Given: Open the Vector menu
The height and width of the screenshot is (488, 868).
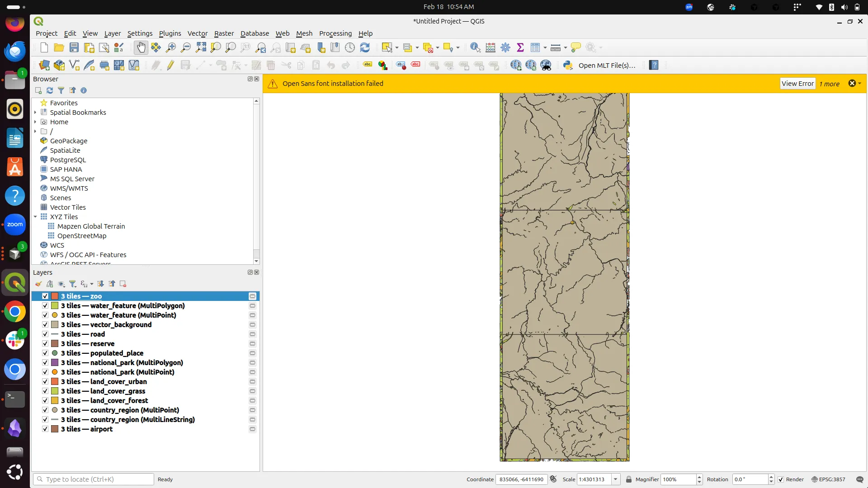Looking at the screenshot, I should (x=198, y=33).
